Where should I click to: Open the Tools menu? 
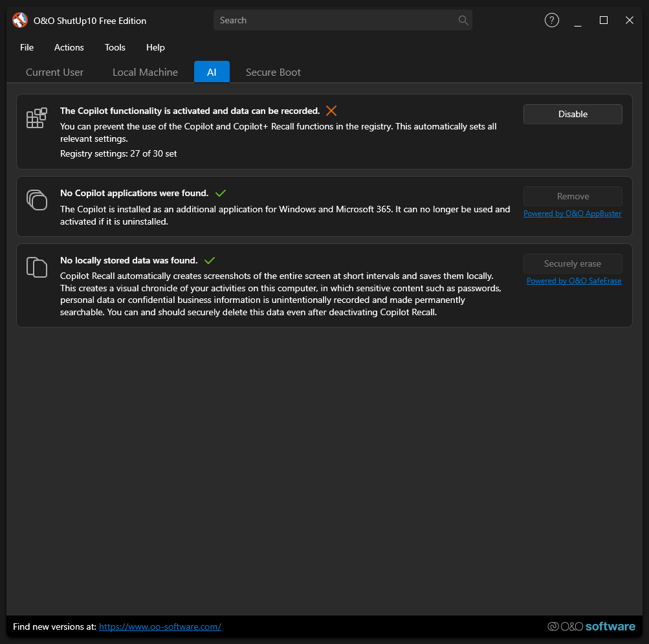pyautogui.click(x=115, y=48)
